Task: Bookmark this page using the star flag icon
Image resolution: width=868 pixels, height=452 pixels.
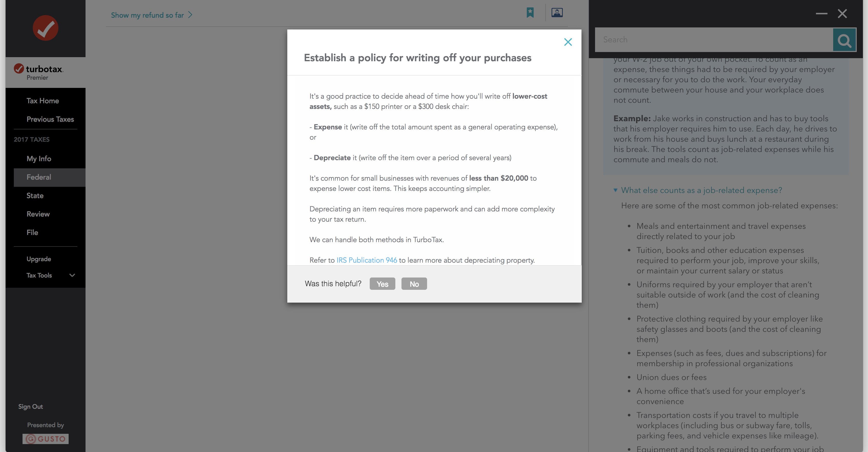Action: pos(530,13)
